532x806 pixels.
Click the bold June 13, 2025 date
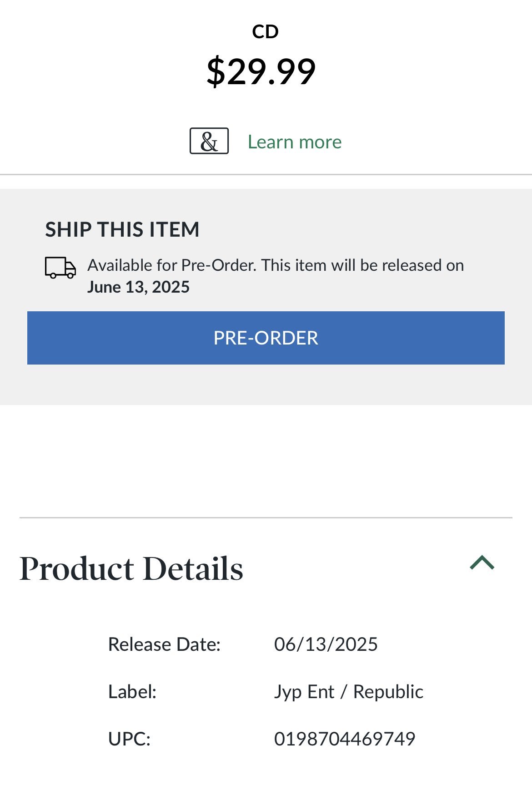pos(138,287)
